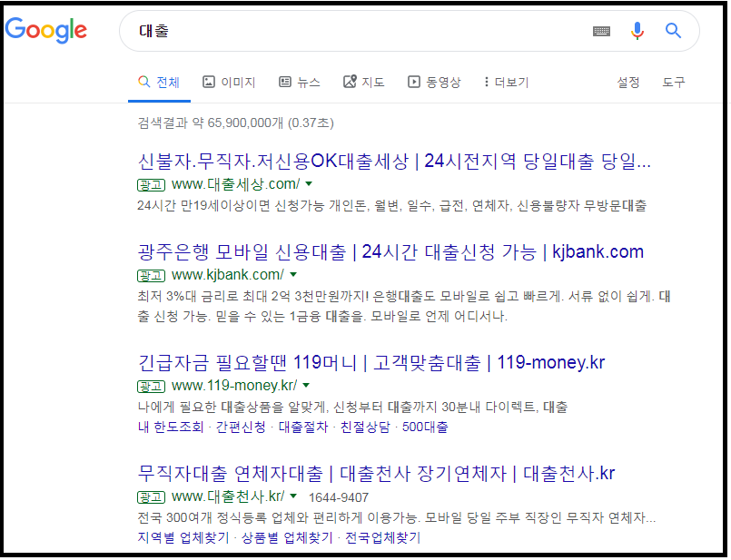The width and height of the screenshot is (731, 560).
Task: Click the 광고 badge beside www.119-money.kr
Action: coord(151,387)
